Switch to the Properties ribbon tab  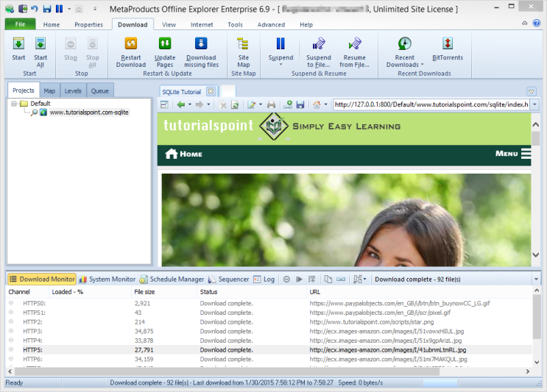[x=88, y=25]
